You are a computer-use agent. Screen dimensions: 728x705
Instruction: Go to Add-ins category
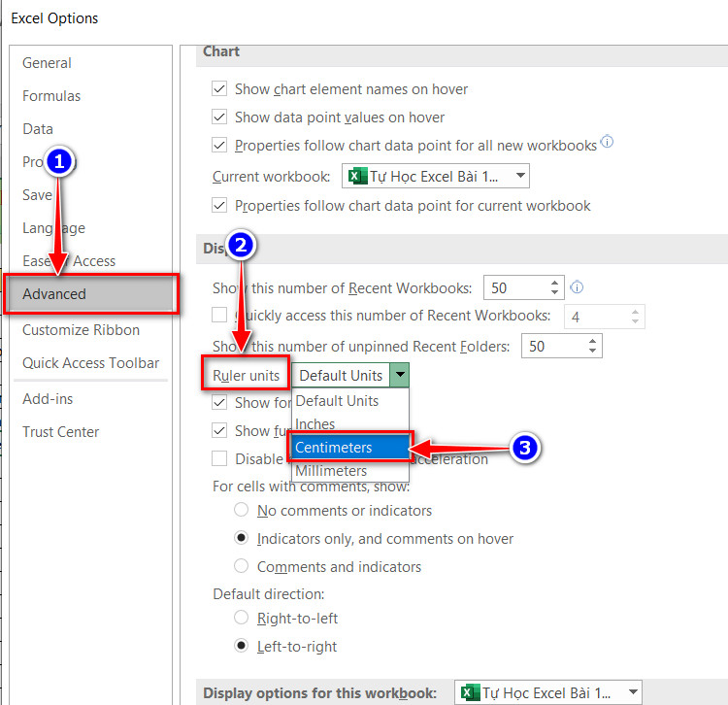[x=48, y=399]
